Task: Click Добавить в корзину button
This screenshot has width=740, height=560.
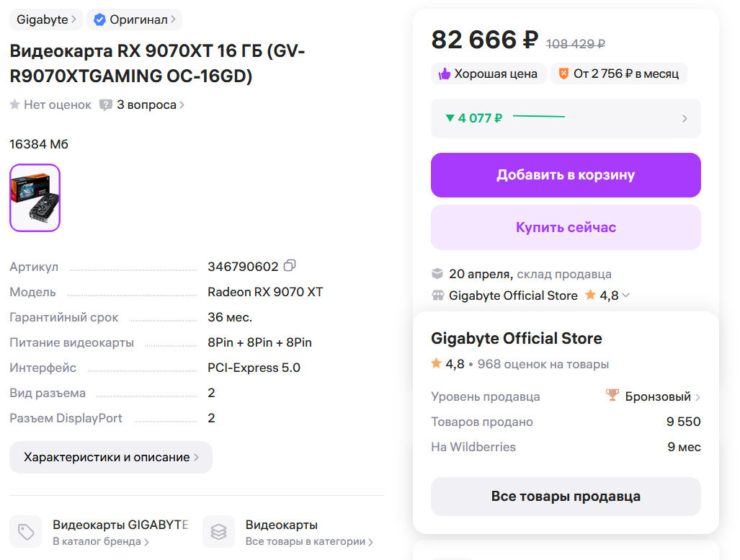Action: 566,175
